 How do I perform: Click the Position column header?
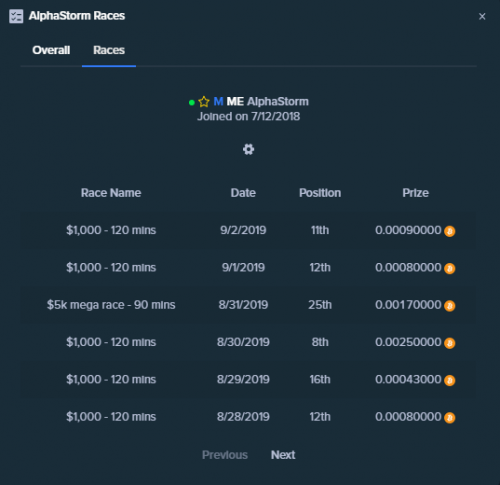(x=320, y=193)
